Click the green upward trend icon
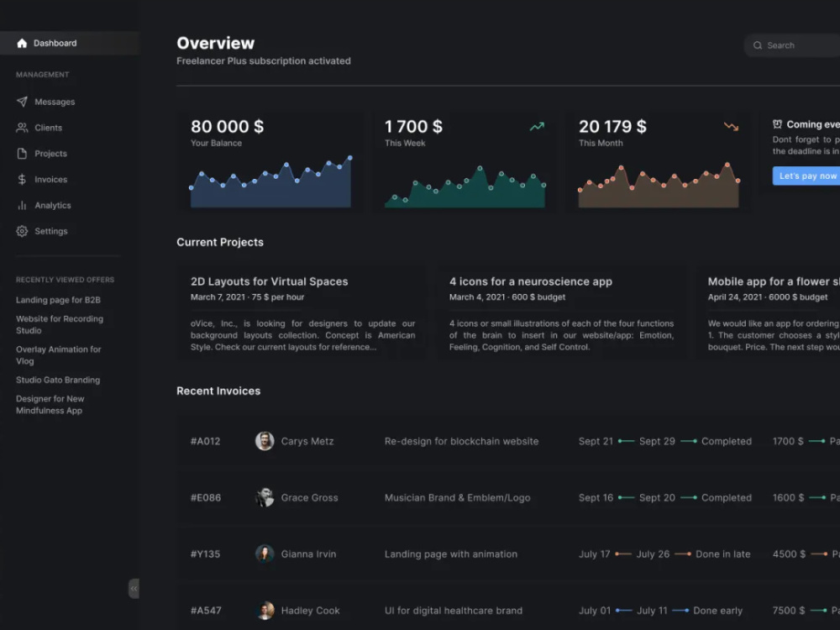840x630 pixels. pos(537,127)
